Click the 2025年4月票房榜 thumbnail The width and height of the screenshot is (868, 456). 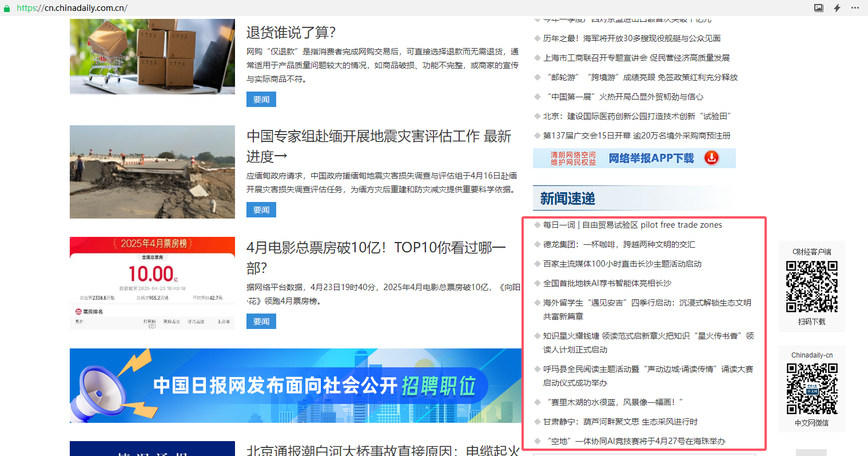point(152,283)
